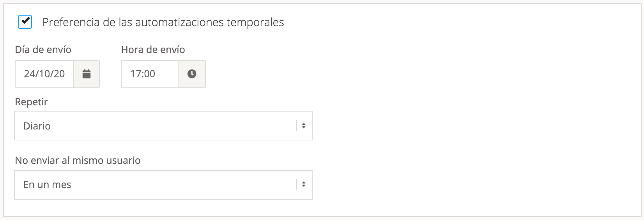644x220 pixels.
Task: Click the Hora de envío label
Action: coord(153,50)
